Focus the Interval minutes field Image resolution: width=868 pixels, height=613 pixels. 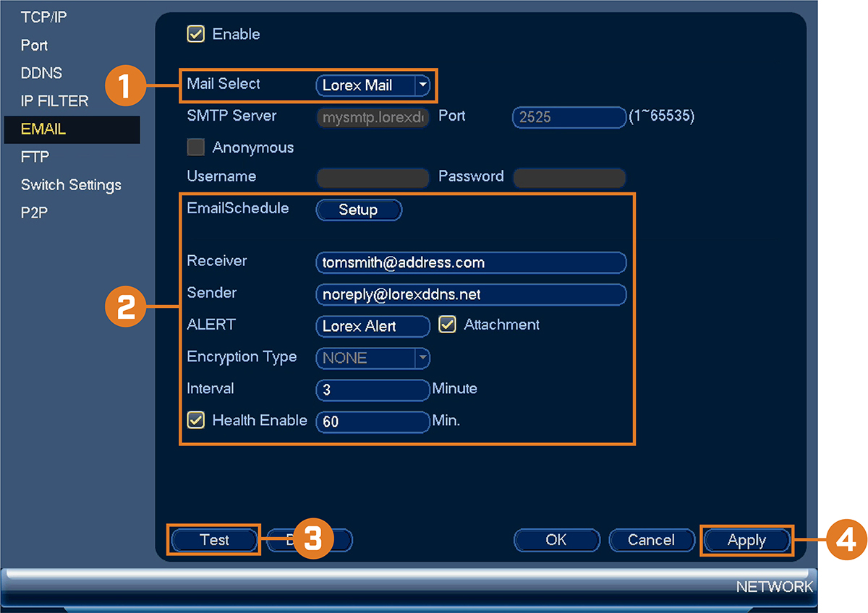[373, 390]
